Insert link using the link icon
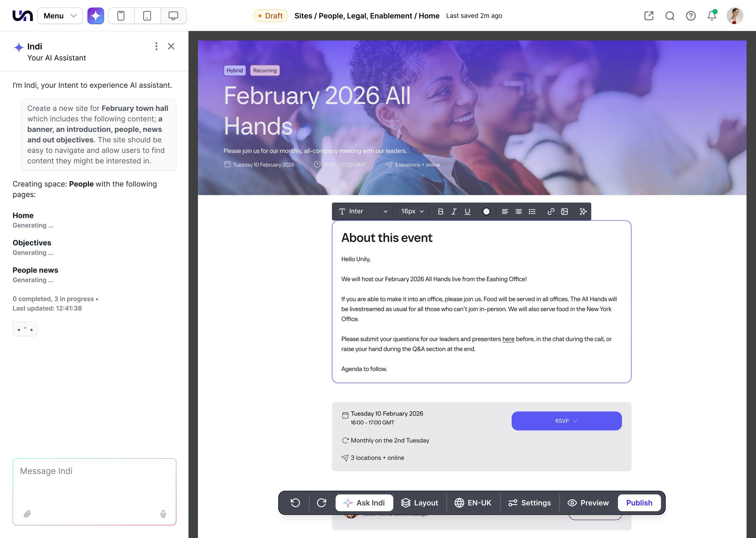The height and width of the screenshot is (538, 756). (550, 211)
